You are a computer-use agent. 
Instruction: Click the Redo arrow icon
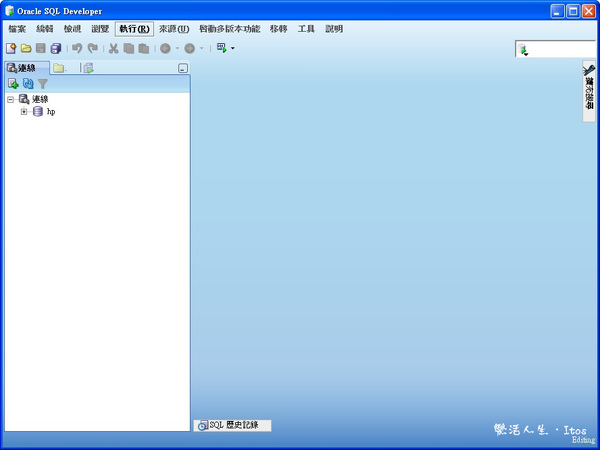click(93, 48)
